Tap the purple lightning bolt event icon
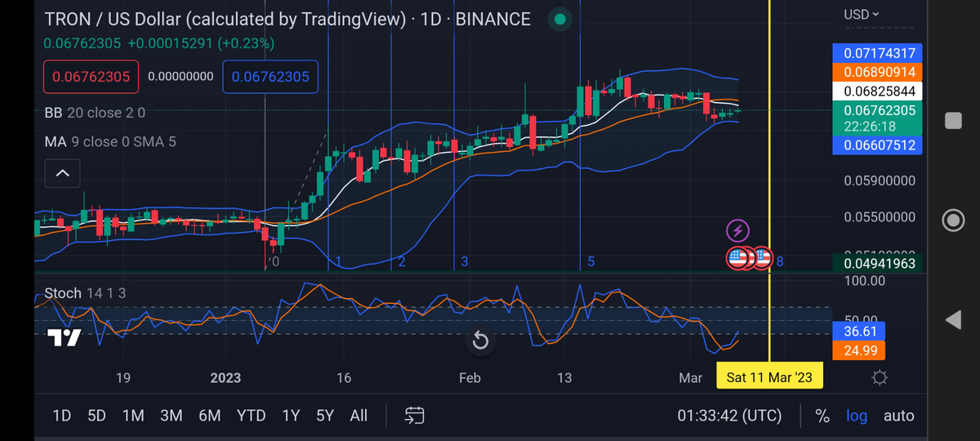This screenshot has height=441, width=980. [737, 230]
